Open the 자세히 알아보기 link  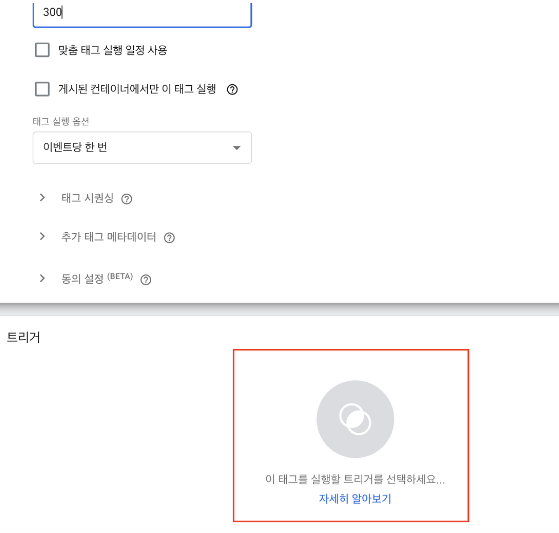click(x=355, y=498)
